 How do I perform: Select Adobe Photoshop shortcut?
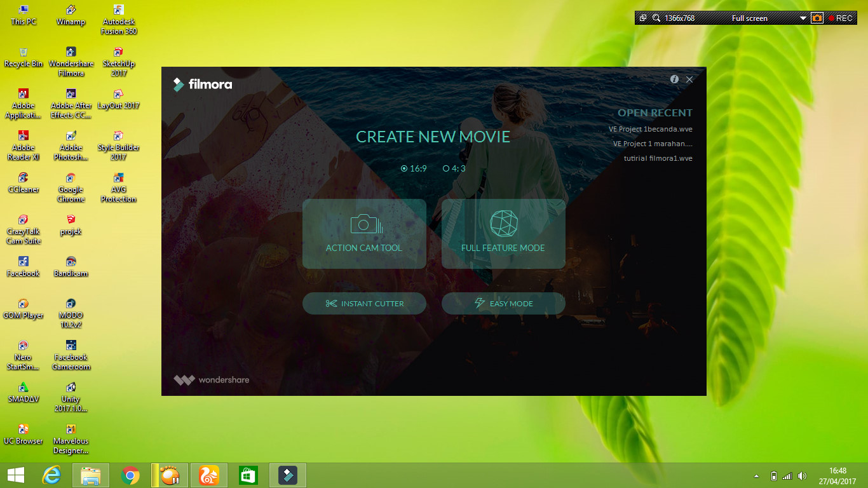pyautogui.click(x=71, y=146)
